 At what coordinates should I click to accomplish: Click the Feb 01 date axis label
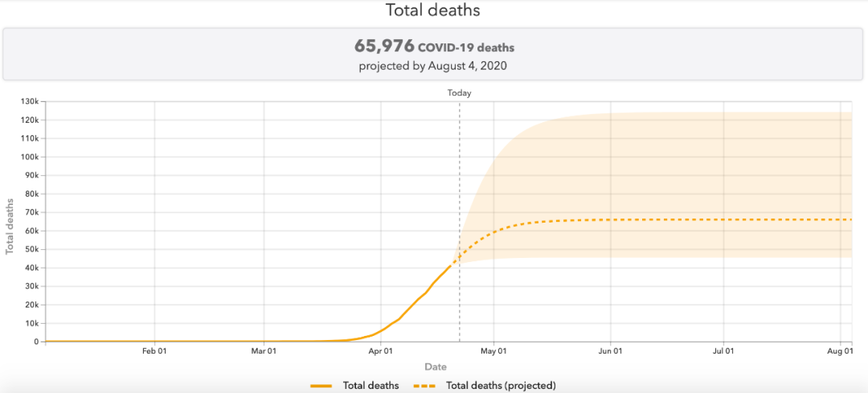pos(154,351)
